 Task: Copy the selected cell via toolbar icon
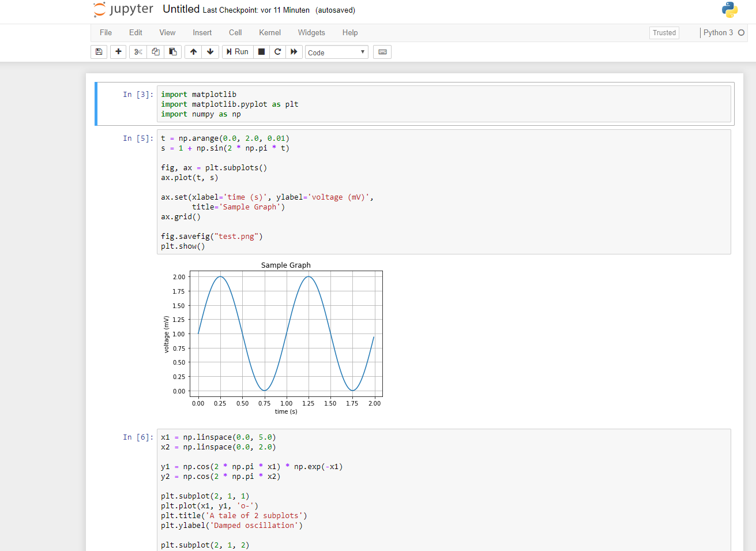155,51
